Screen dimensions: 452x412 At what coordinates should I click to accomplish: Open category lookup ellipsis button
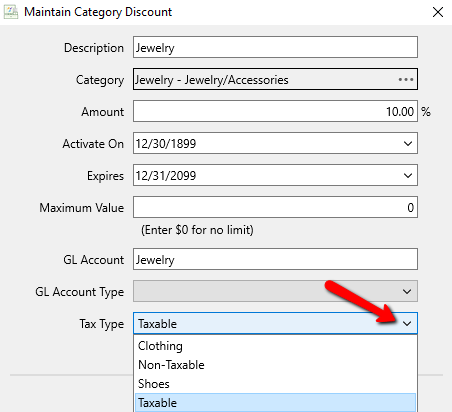406,80
